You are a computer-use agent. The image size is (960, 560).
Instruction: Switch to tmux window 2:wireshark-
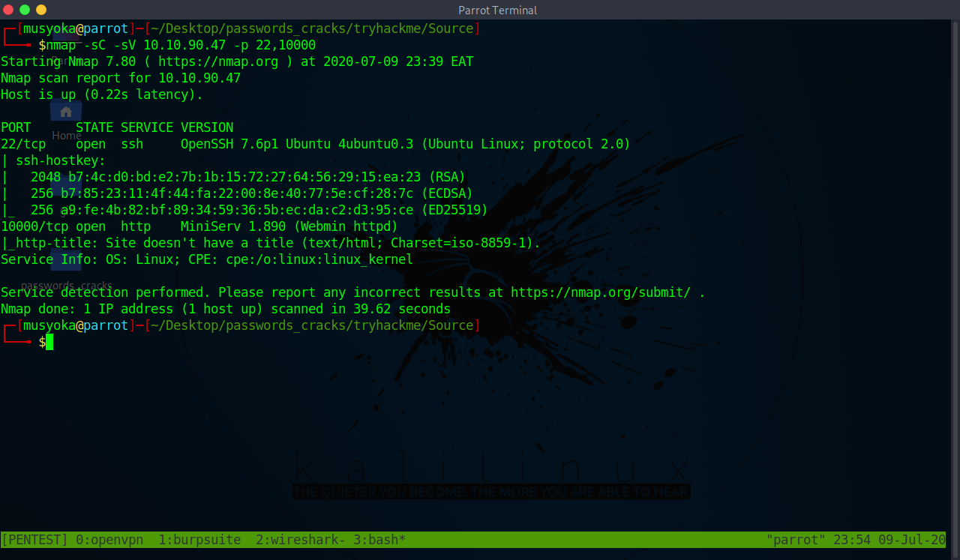(301, 540)
